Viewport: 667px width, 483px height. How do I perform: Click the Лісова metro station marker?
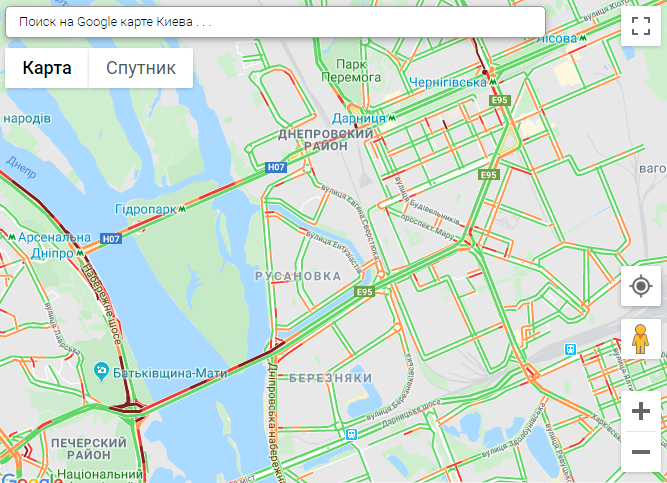click(583, 37)
